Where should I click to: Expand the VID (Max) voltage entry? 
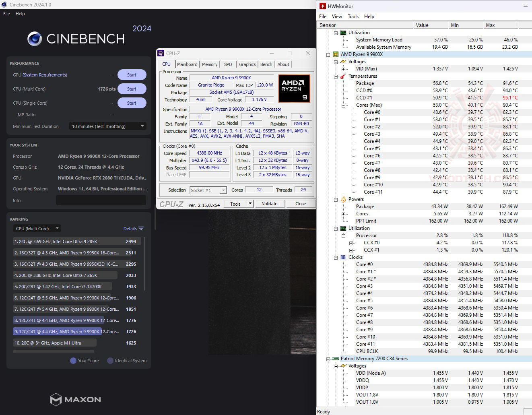344,69
